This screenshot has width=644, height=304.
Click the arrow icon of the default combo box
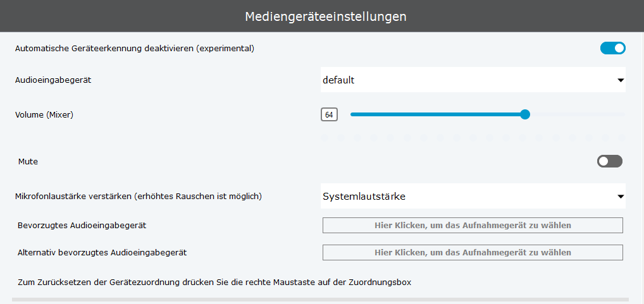click(x=621, y=80)
